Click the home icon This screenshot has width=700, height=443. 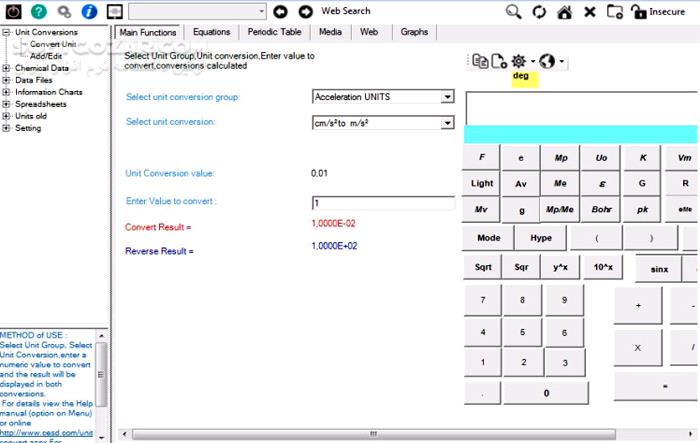pyautogui.click(x=565, y=12)
